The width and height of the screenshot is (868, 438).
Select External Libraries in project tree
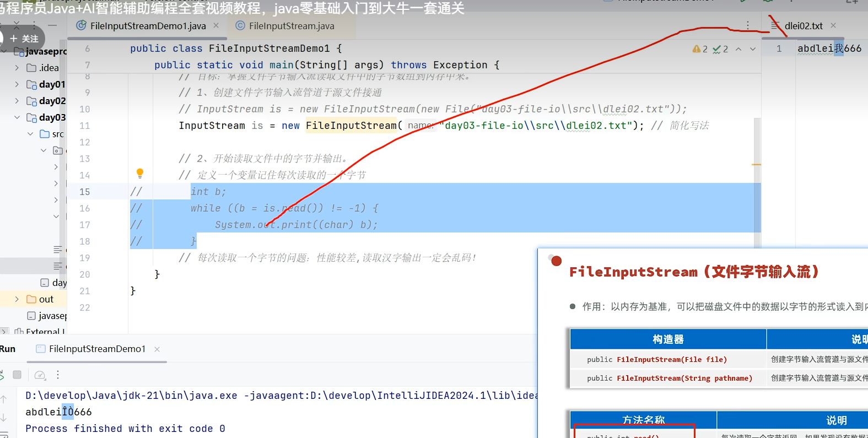[x=45, y=331]
